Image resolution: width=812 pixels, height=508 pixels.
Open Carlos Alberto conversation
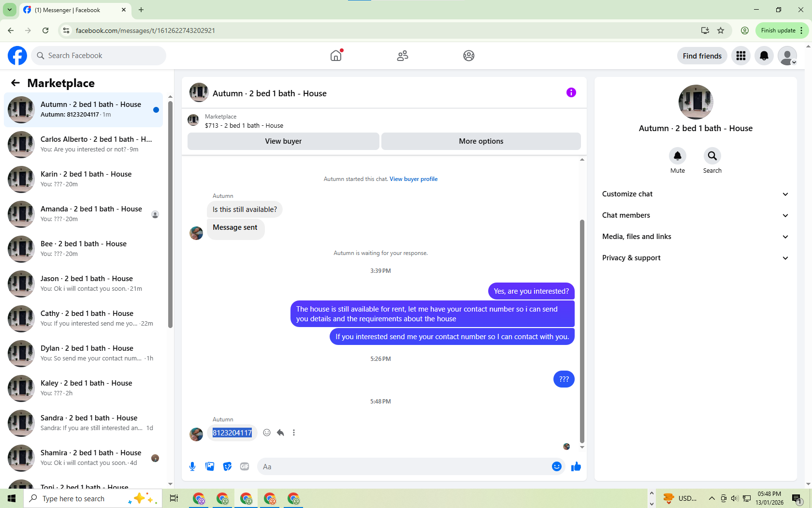tap(83, 144)
